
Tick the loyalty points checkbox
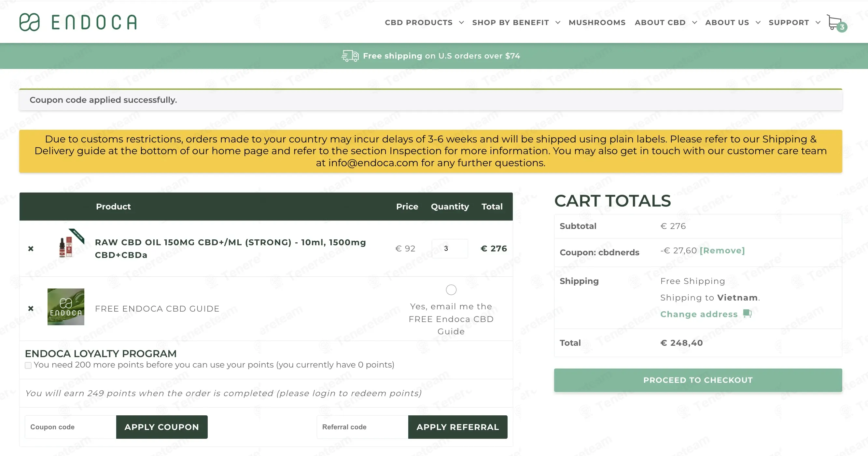tap(28, 365)
